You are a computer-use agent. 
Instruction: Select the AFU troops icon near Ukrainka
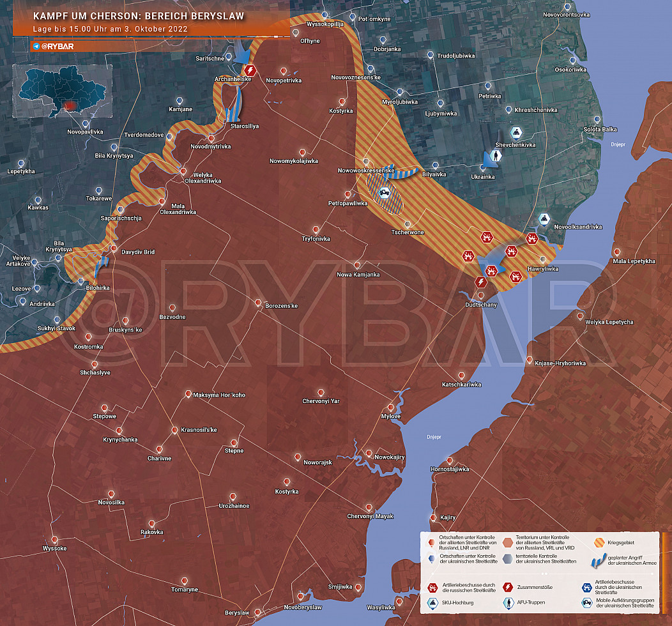click(x=496, y=156)
